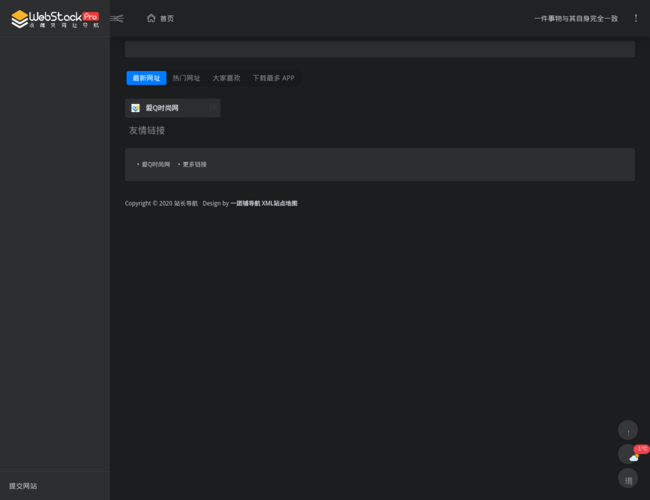The height and width of the screenshot is (500, 650).
Task: Click the WebStack Pro logo
Action: tap(55, 18)
